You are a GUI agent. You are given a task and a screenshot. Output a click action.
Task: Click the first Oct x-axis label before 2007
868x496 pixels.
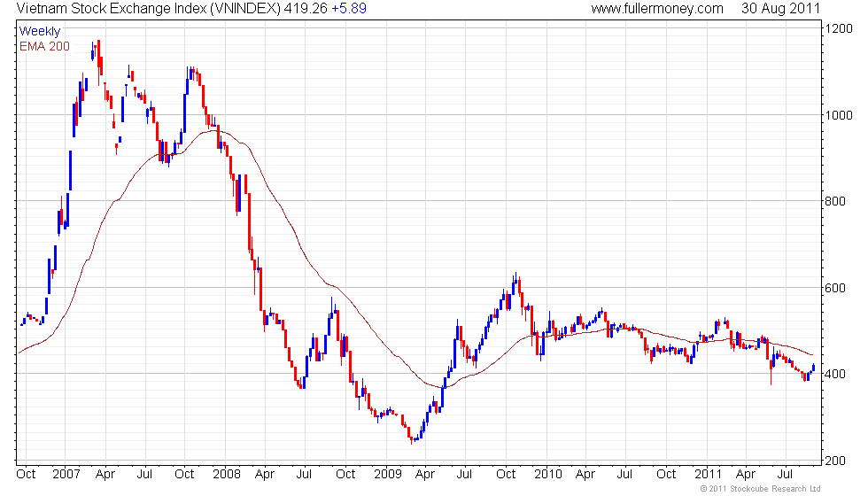point(26,475)
